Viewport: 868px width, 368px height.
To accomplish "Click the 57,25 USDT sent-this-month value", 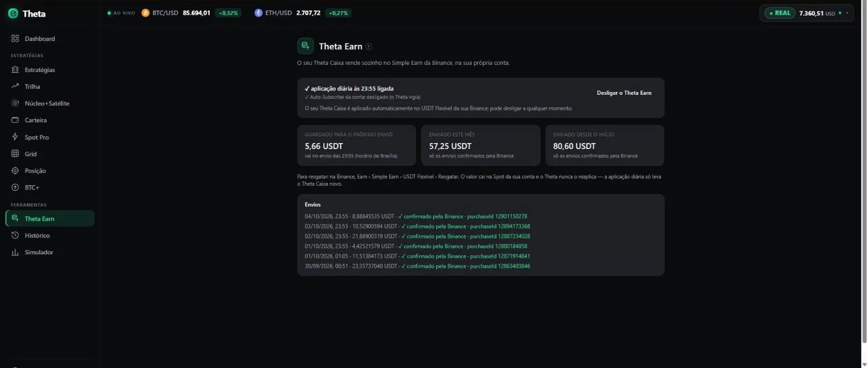I will point(450,146).
